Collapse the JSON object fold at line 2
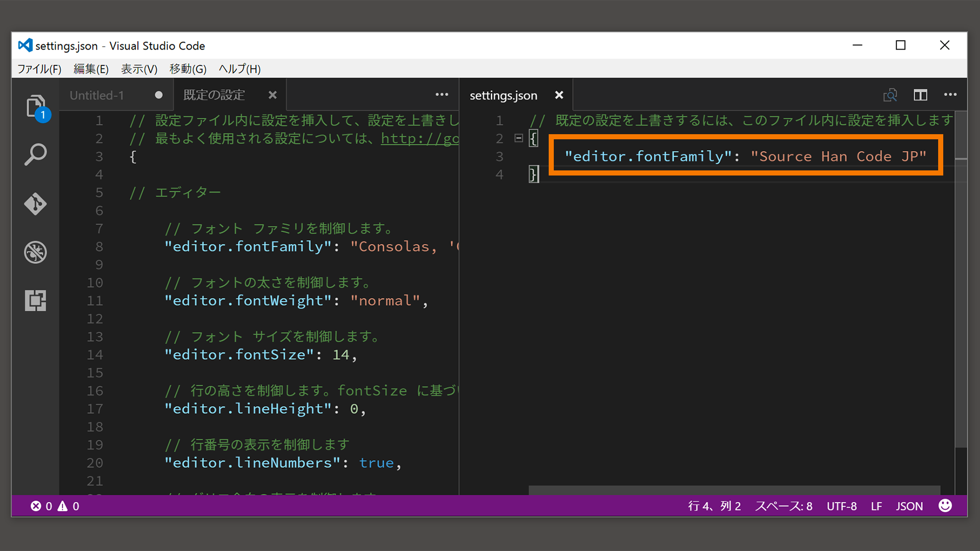This screenshot has height=551, width=980. click(519, 138)
